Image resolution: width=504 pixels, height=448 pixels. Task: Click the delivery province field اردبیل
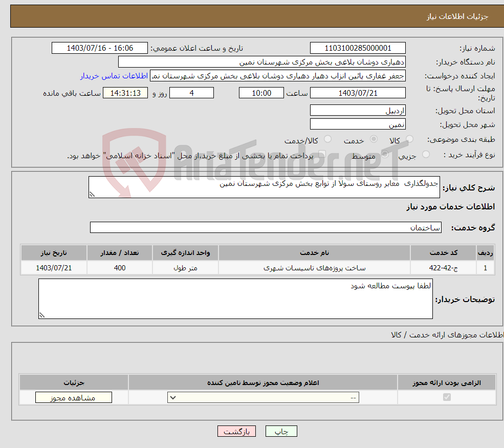(358, 110)
